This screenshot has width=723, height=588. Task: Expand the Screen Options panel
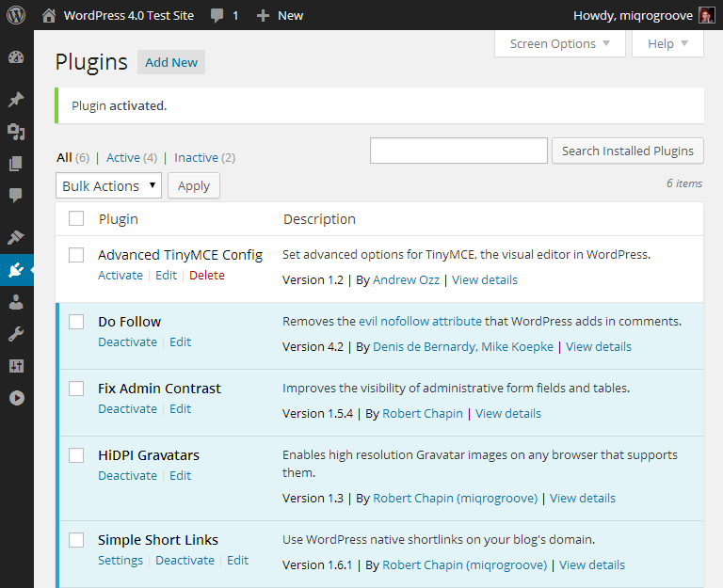click(x=559, y=43)
